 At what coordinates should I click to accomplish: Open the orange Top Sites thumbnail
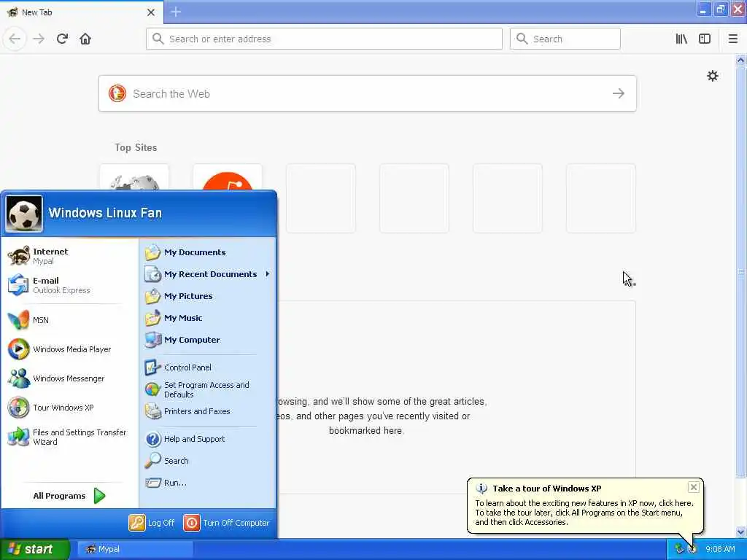228,178
